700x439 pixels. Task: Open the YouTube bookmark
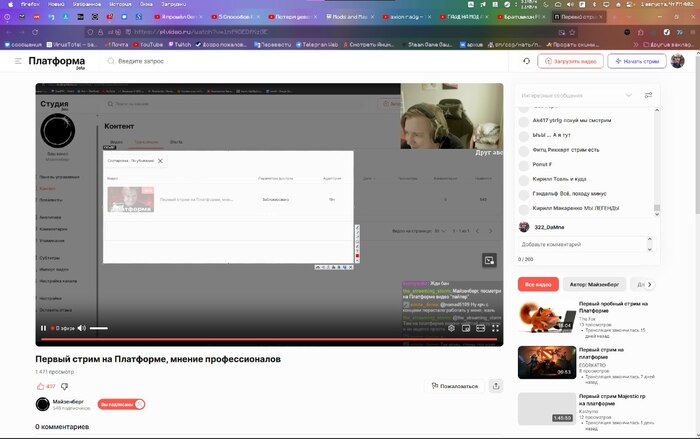click(x=148, y=45)
